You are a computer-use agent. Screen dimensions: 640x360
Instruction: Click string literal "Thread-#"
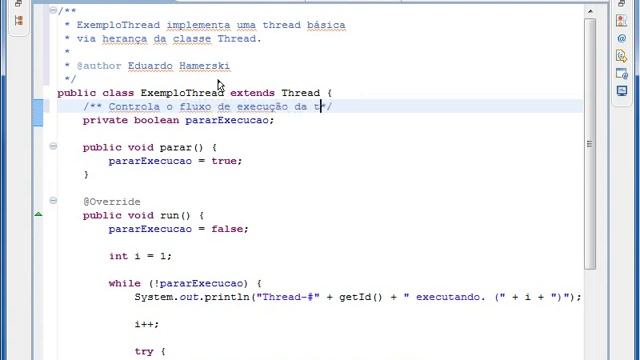click(288, 297)
